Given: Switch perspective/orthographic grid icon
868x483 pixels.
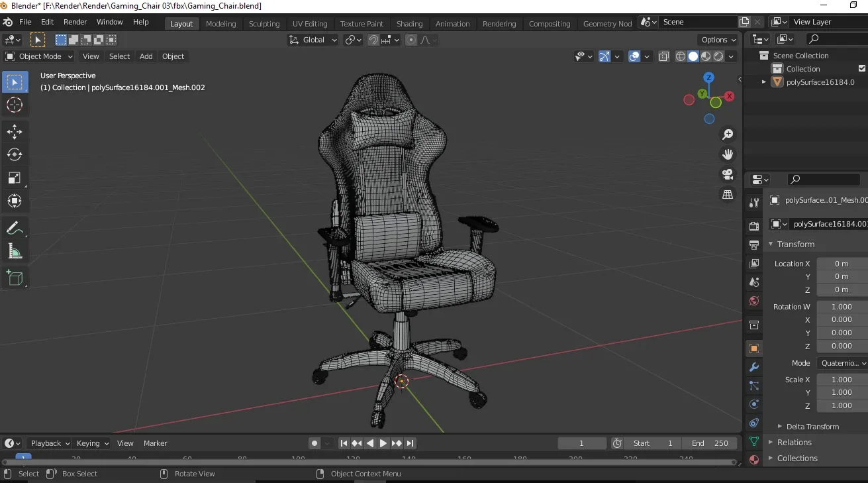Looking at the screenshot, I should 728,194.
